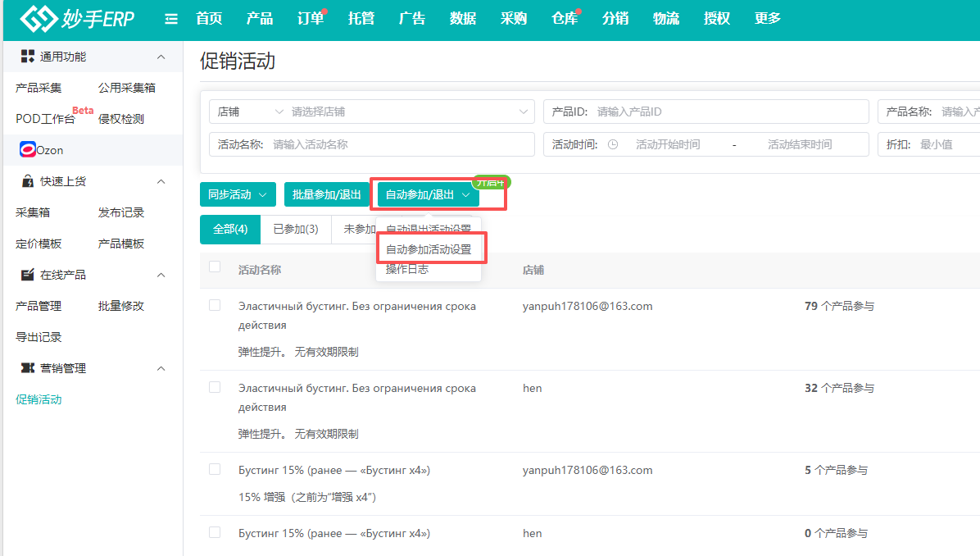The image size is (980, 556).
Task: Open 促销活动 link in sidebar
Action: 39,399
